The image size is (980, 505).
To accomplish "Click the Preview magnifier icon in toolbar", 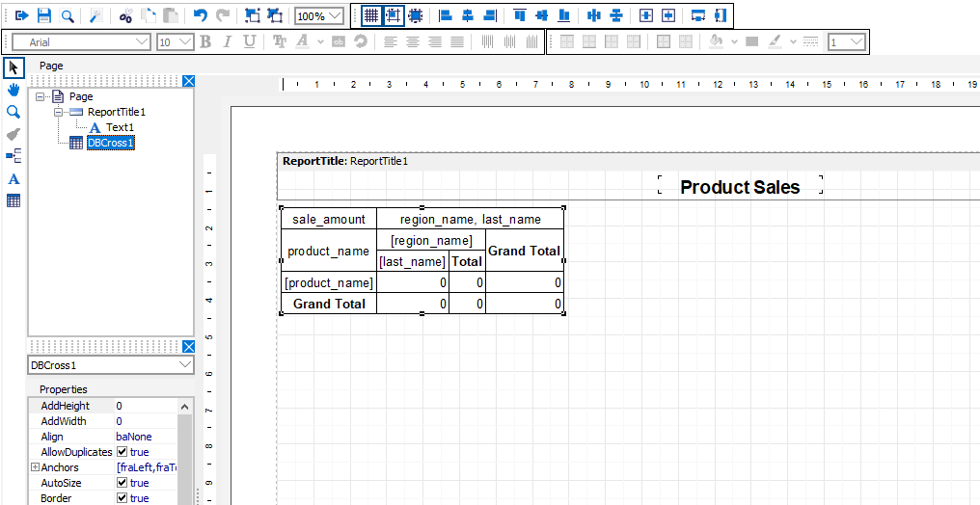I will point(68,15).
